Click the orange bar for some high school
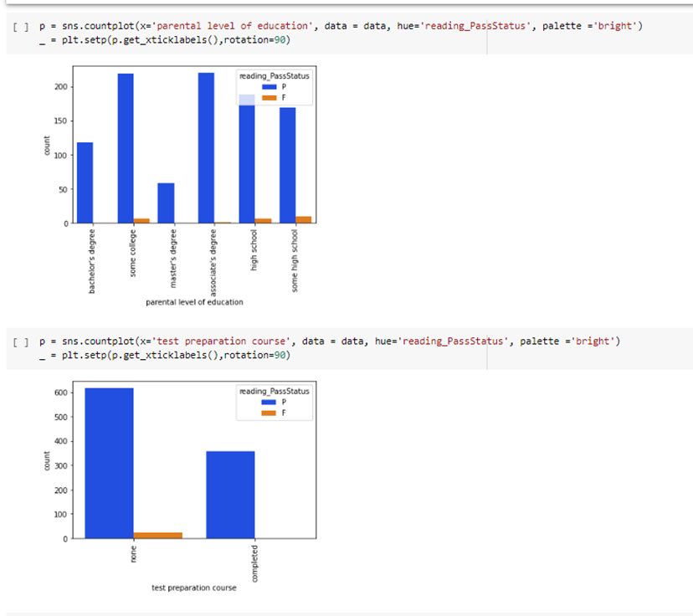Image resolution: width=693 pixels, height=616 pixels. 303,219
